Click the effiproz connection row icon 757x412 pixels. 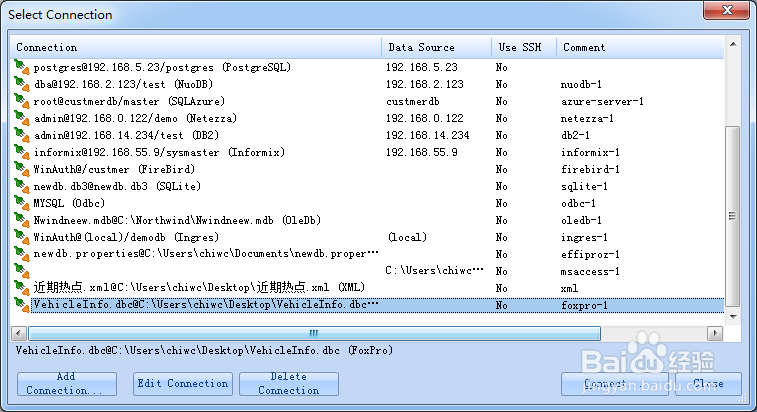point(22,254)
